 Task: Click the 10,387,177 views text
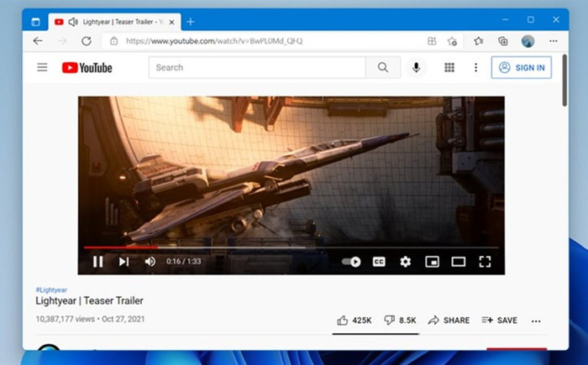pyautogui.click(x=66, y=319)
